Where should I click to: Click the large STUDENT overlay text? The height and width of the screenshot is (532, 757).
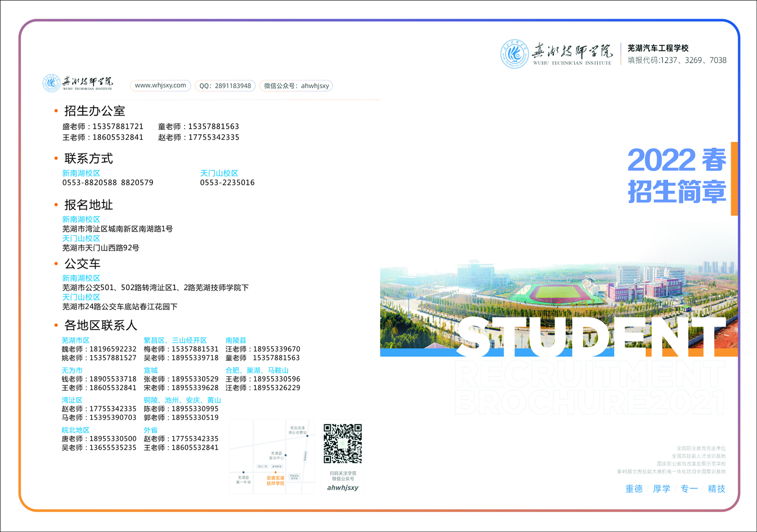click(591, 337)
